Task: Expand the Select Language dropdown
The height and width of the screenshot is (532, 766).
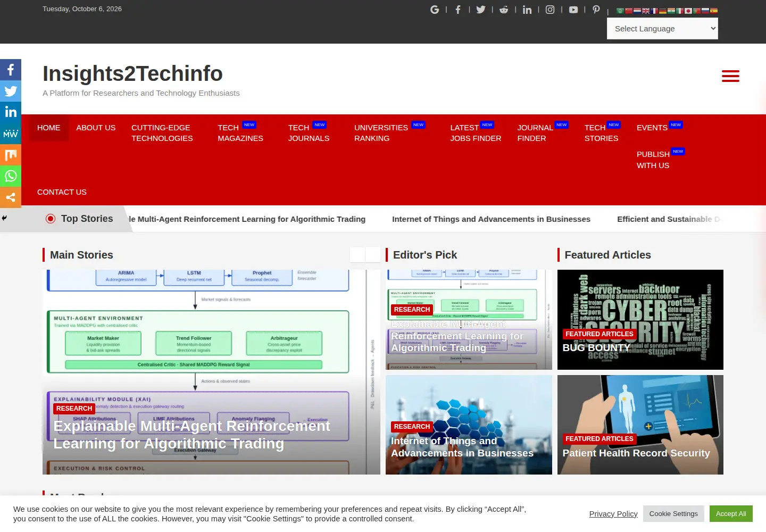Action: click(662, 29)
